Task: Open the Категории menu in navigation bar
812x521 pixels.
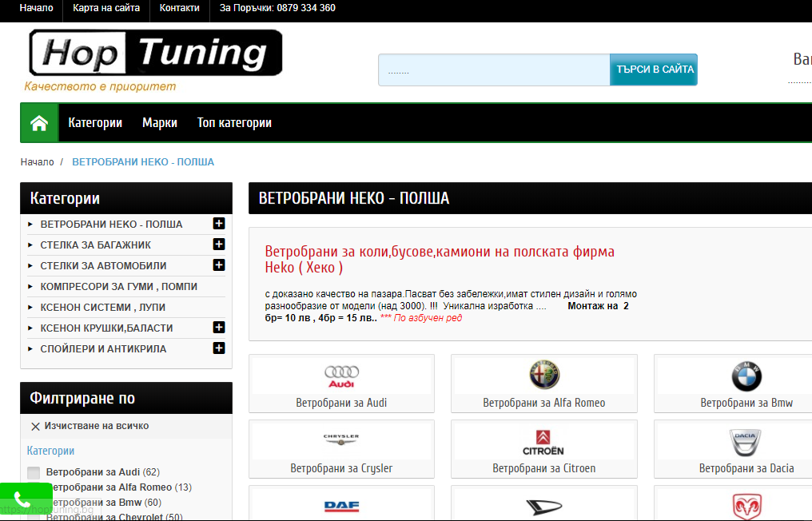Action: click(x=95, y=123)
